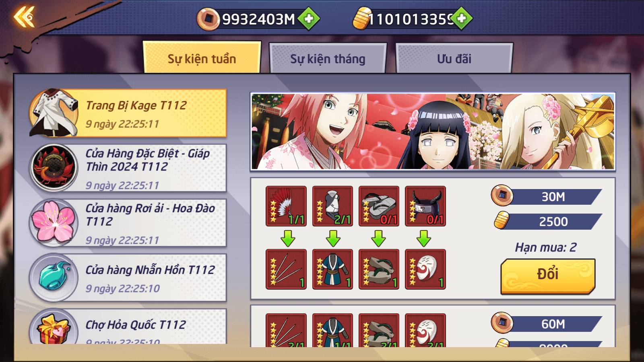Tap the blue robe reward item
The image size is (644, 362).
[332, 269]
